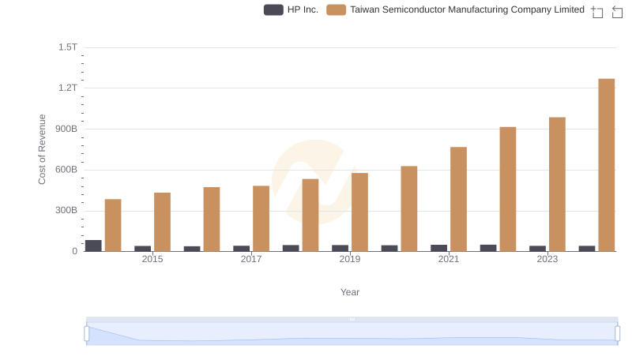Viewport: 632px width, 364px height.
Task: Click the HP Inc. bar for 2019
Action: pos(340,248)
